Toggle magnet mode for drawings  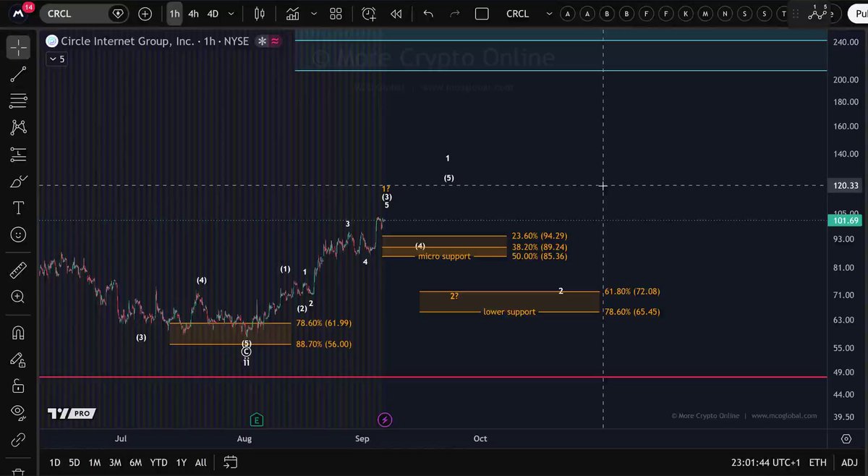coord(19,333)
